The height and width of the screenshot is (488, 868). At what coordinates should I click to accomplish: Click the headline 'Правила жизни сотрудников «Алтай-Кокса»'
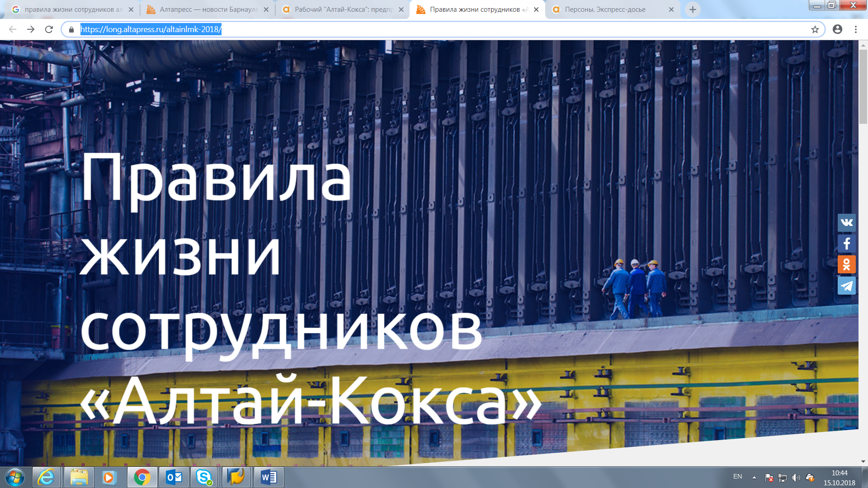click(311, 289)
